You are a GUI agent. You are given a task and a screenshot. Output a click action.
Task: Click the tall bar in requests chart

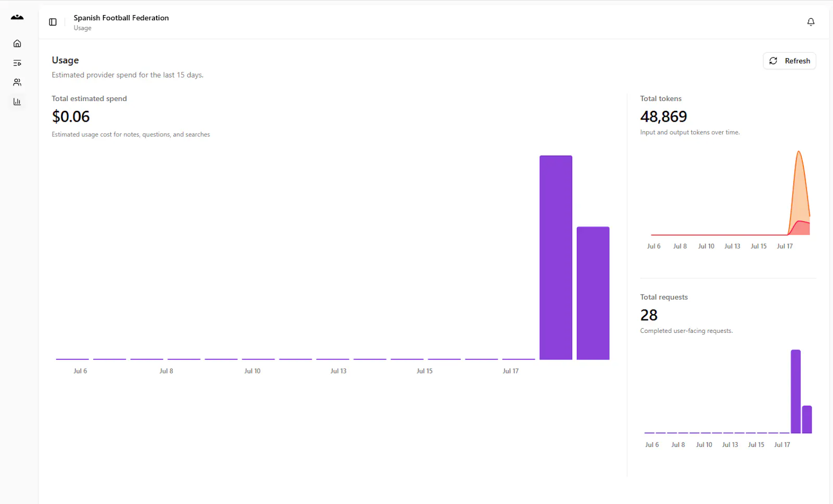tap(796, 391)
